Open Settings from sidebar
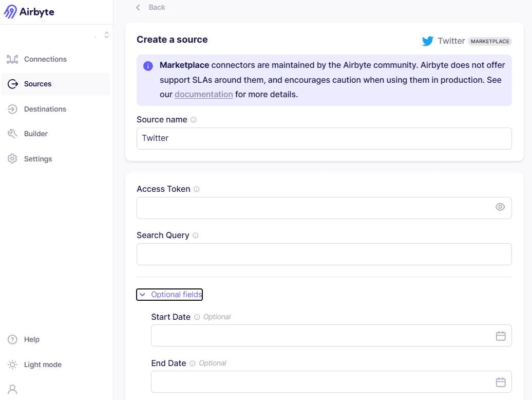The image size is (532, 400). click(30, 158)
